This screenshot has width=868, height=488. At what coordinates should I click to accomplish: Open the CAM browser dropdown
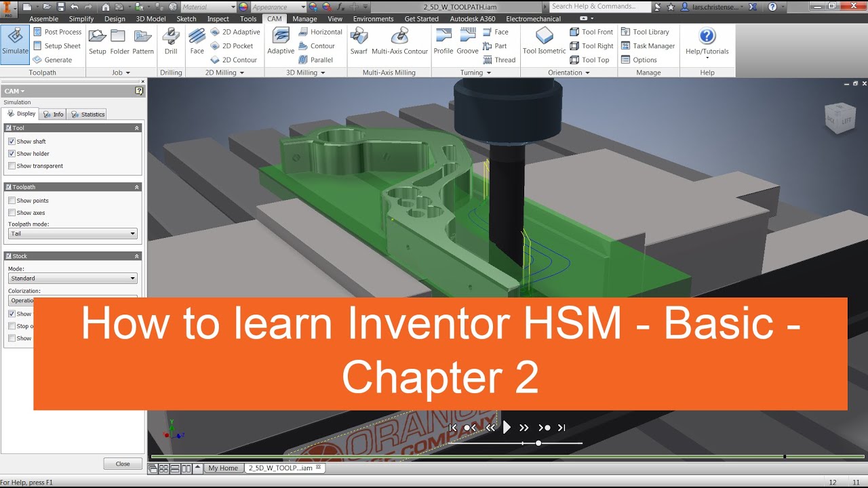(x=14, y=91)
